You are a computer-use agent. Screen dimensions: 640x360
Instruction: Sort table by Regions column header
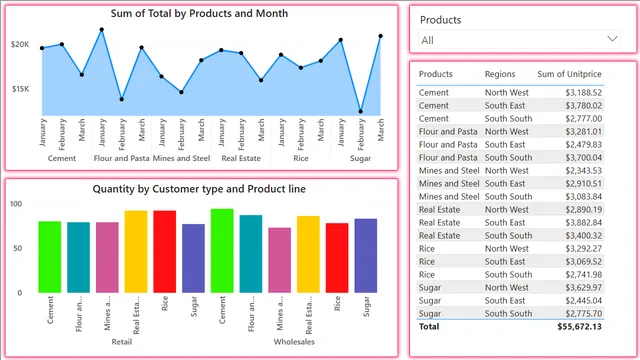500,74
